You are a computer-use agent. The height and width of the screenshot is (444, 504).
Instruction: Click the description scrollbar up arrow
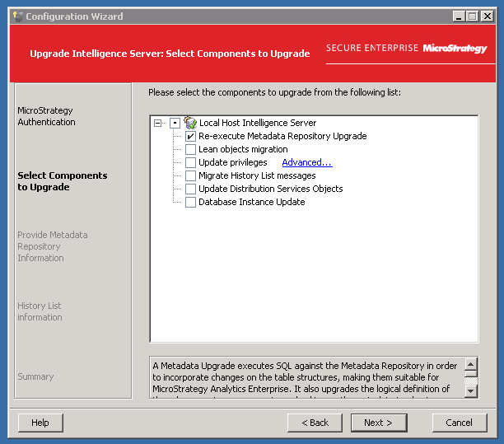[471, 365]
